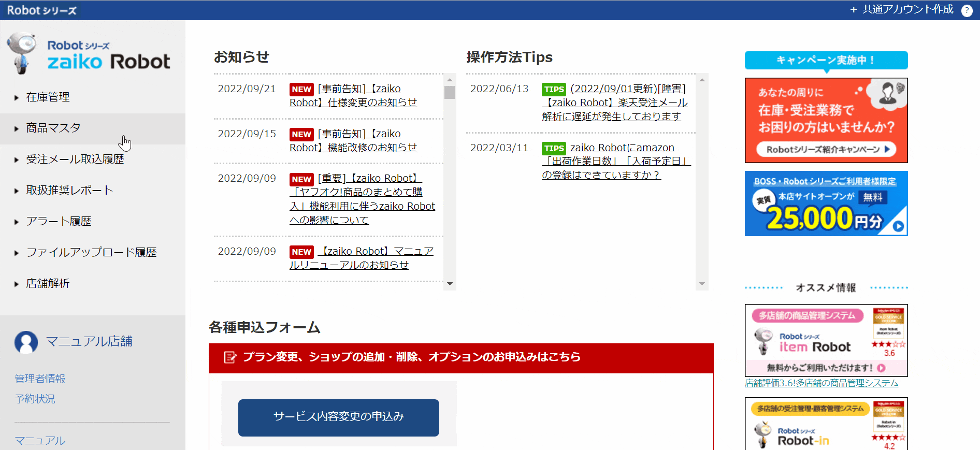Expand the 在庫管理 menu arrow

17,97
